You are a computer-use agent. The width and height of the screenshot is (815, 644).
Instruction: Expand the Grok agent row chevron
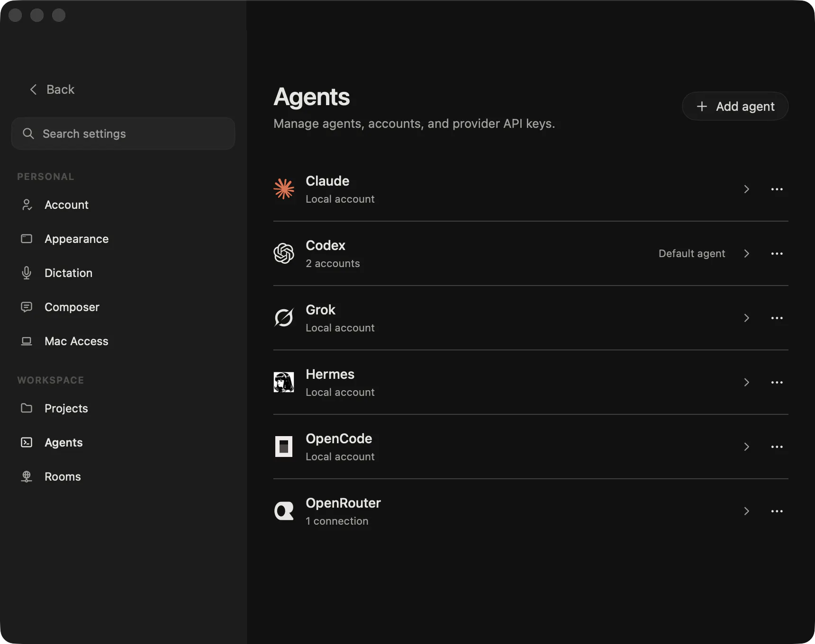(x=747, y=318)
